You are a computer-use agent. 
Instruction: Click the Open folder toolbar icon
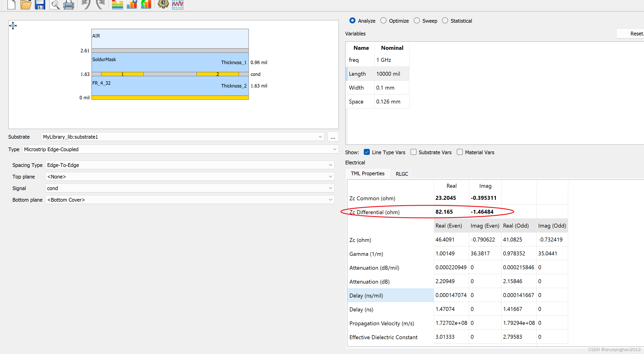25,4
